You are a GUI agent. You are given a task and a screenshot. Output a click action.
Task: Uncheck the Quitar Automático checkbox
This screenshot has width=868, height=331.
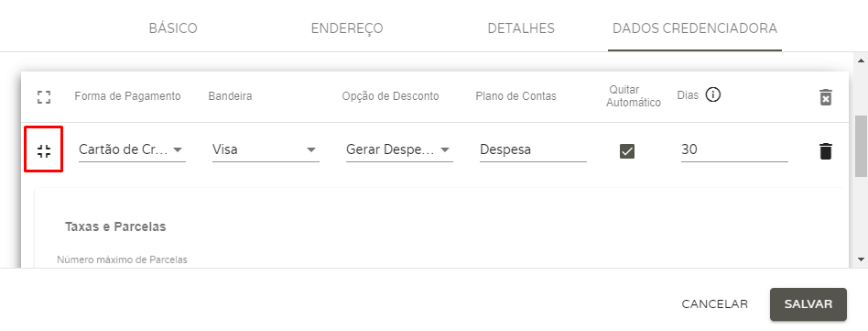pos(627,150)
